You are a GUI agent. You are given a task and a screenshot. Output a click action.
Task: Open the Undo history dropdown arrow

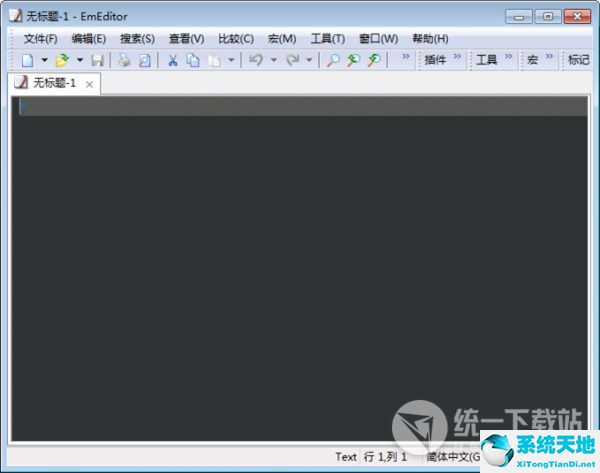(274, 60)
